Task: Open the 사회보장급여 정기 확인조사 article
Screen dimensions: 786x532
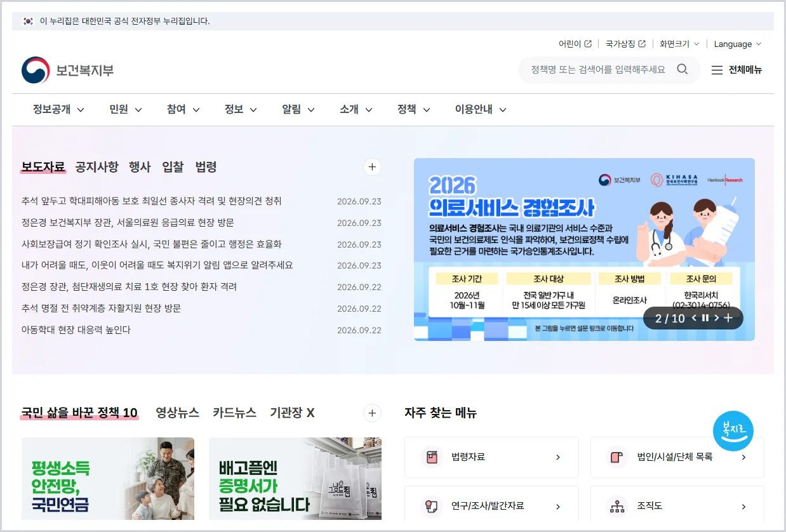Action: [152, 244]
